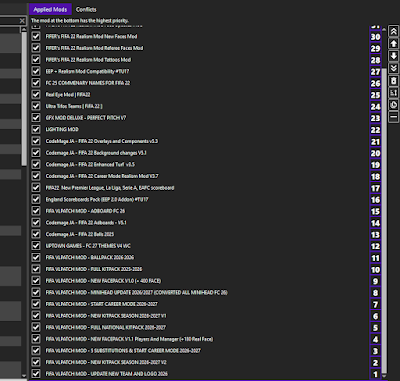
Task: Disable Codemage FIFA 22 Balls 2025 checkbox
Action: point(36,234)
